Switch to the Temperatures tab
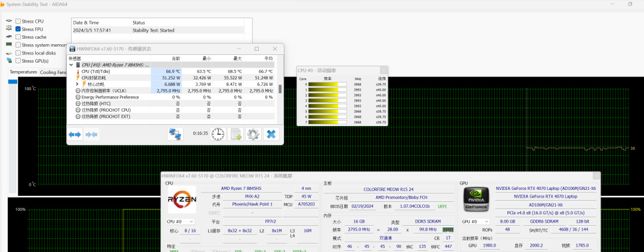 23,72
